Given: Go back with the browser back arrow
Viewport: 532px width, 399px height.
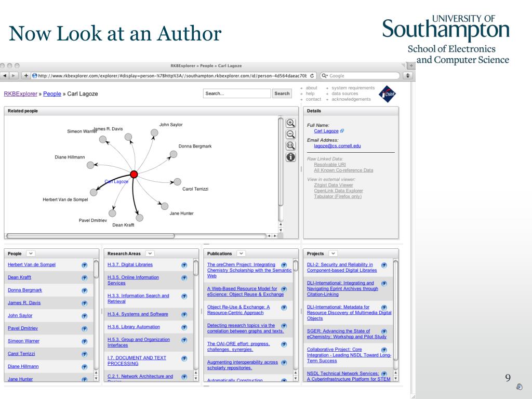Looking at the screenshot, I should point(5,76).
